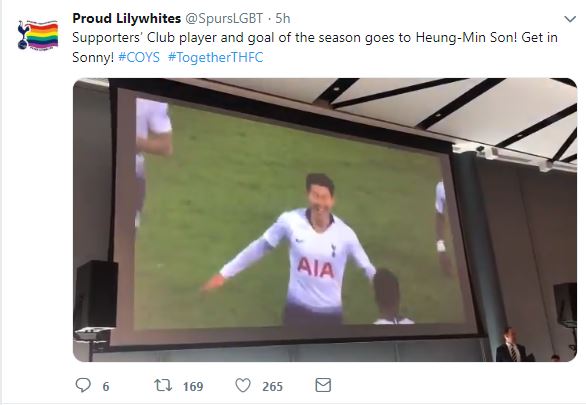This screenshot has width=586, height=405.
Task: Like the tweet with heart icon
Action: point(243,385)
